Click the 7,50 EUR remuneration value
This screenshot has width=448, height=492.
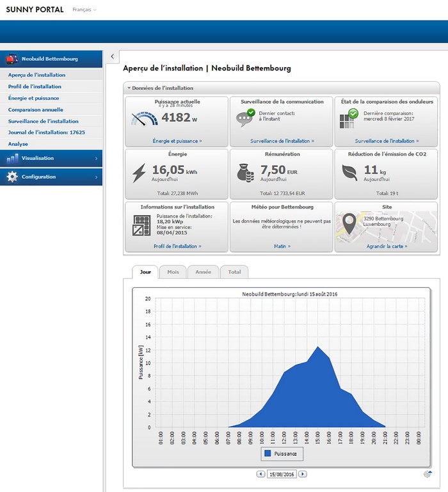[x=279, y=170]
